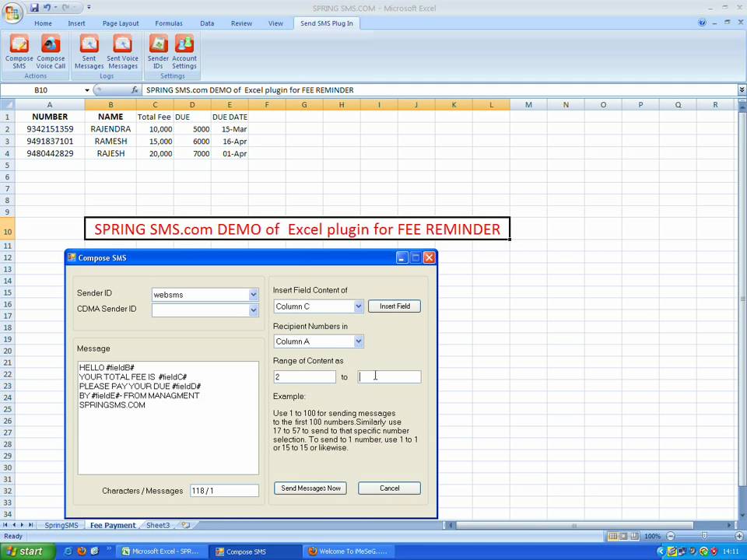Go to last sheet navigation arrow
Viewport: 747px width, 560px height.
[x=30, y=525]
